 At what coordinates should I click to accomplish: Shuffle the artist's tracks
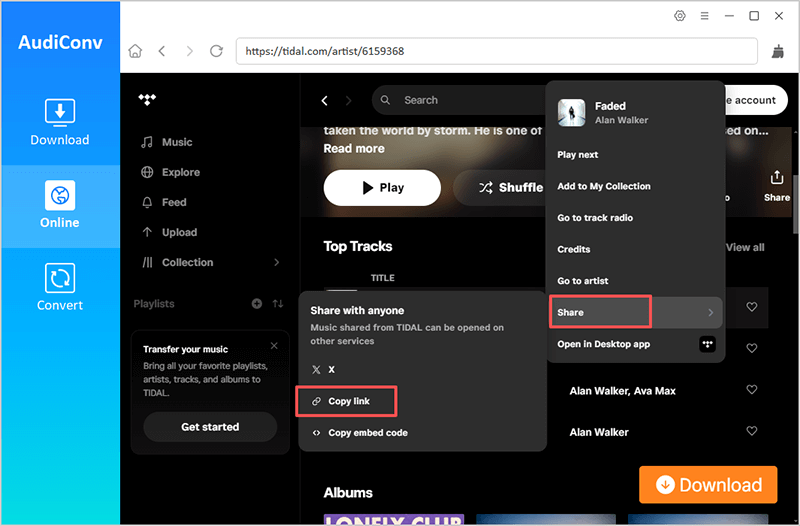tap(500, 188)
